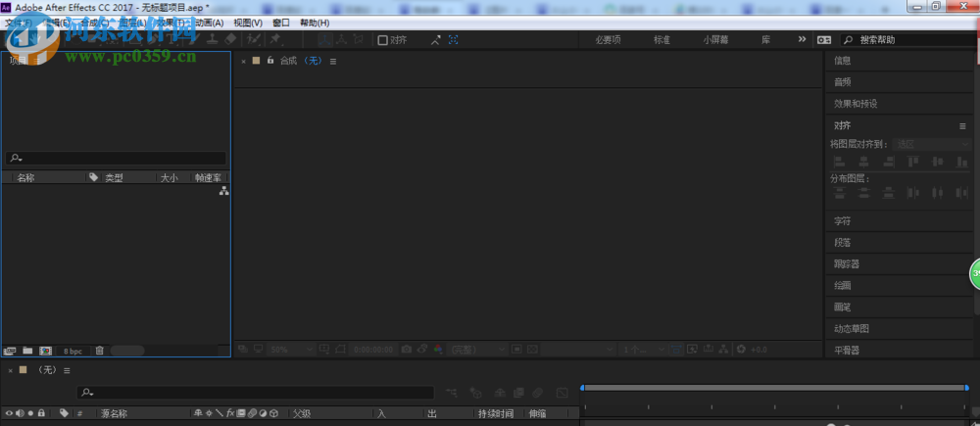
Task: Sort project items by 类型 column
Action: [114, 178]
